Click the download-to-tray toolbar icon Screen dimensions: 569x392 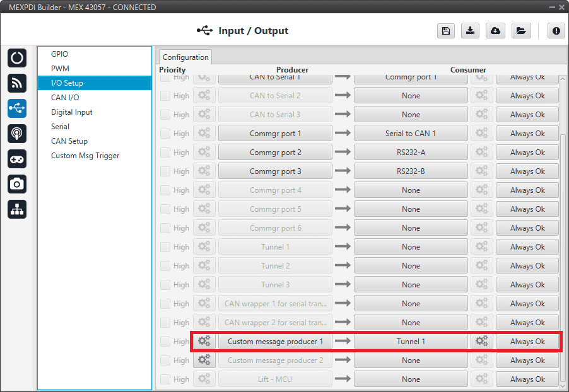pyautogui.click(x=470, y=31)
